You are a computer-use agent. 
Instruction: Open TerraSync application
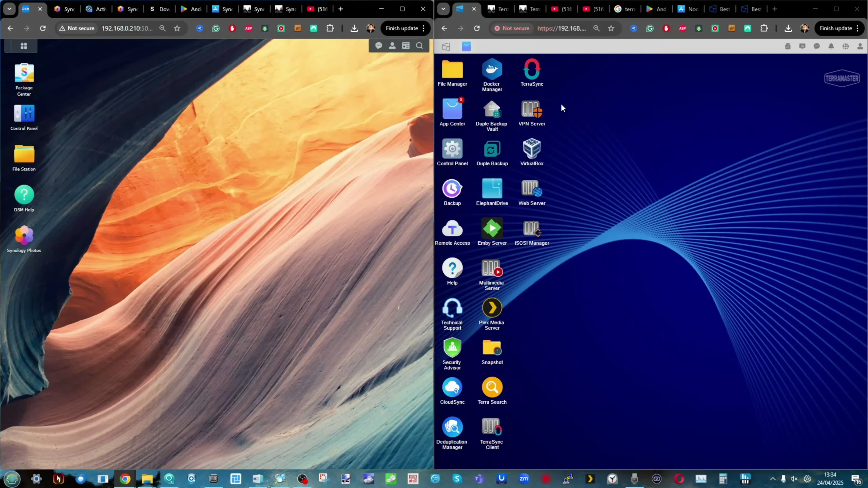click(x=532, y=73)
